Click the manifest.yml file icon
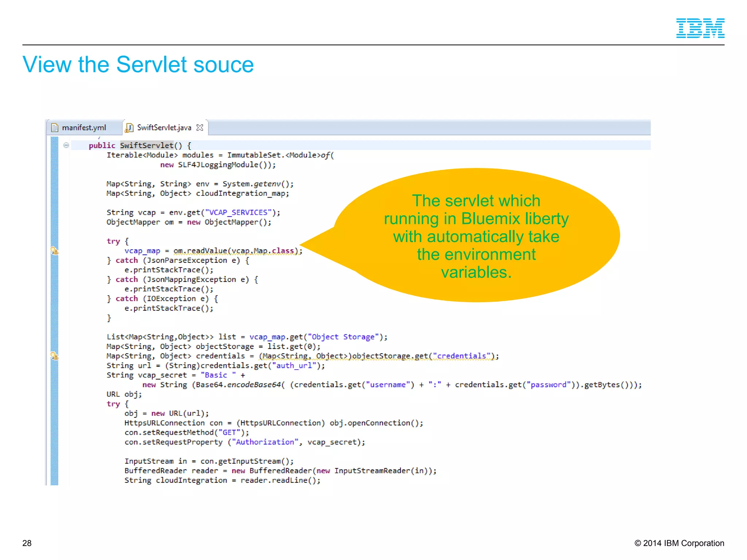747x560 pixels. point(54,128)
